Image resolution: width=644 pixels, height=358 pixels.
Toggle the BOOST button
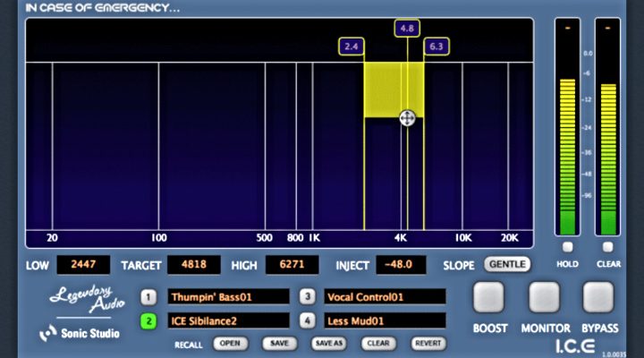tap(489, 298)
